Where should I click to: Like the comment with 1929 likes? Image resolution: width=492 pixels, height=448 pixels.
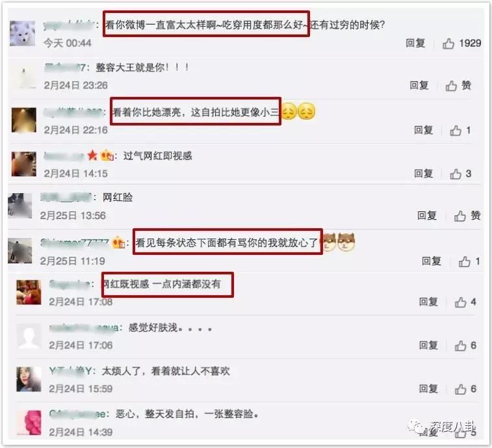(x=461, y=44)
